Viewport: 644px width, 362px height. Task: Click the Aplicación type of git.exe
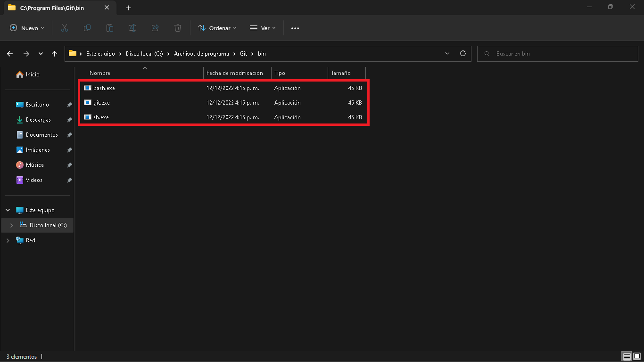click(x=288, y=103)
